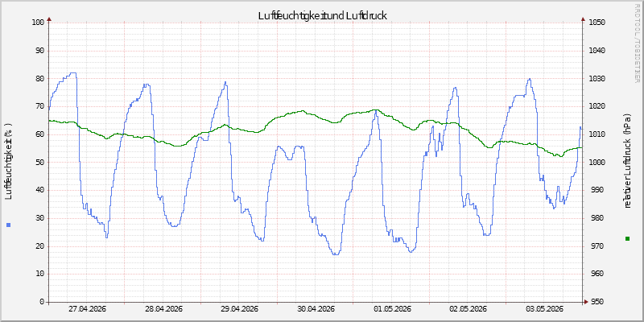Click the 30 value on humidity axis
This screenshot has height=322, width=644.
39,218
